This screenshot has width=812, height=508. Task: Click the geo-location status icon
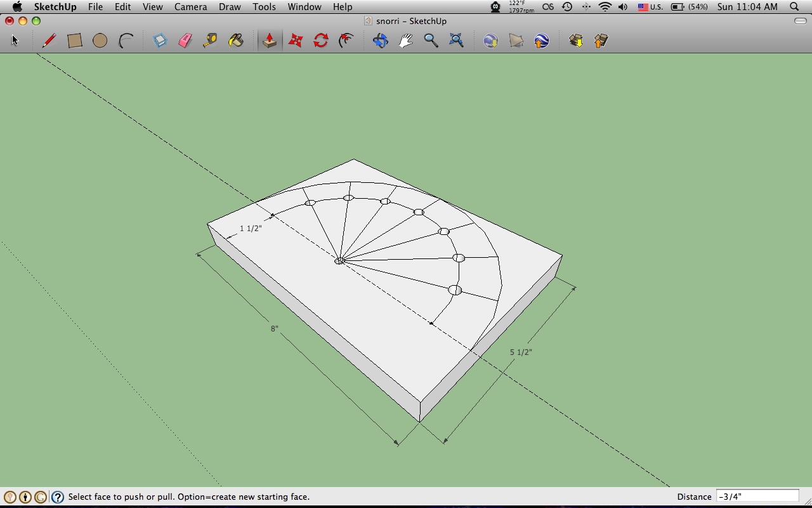click(10, 497)
